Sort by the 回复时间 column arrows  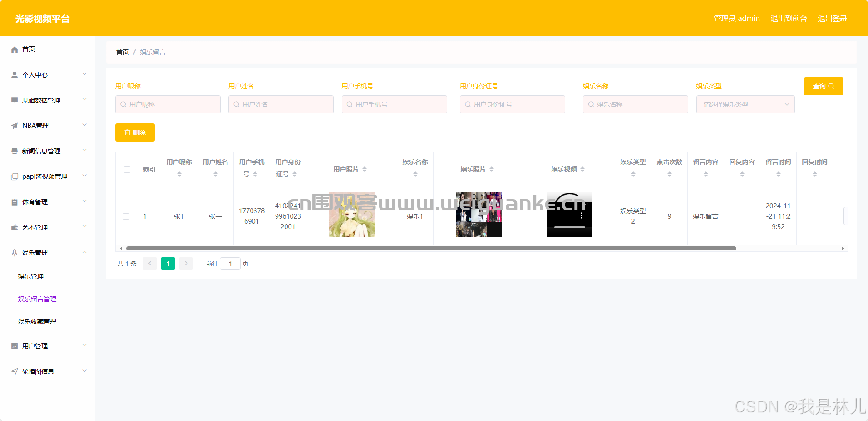point(815,174)
